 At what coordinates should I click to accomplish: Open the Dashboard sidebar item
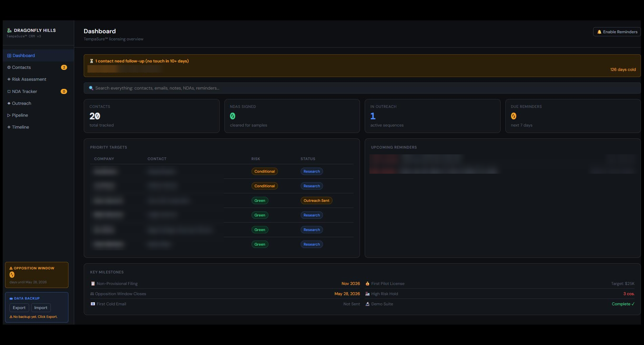point(38,56)
